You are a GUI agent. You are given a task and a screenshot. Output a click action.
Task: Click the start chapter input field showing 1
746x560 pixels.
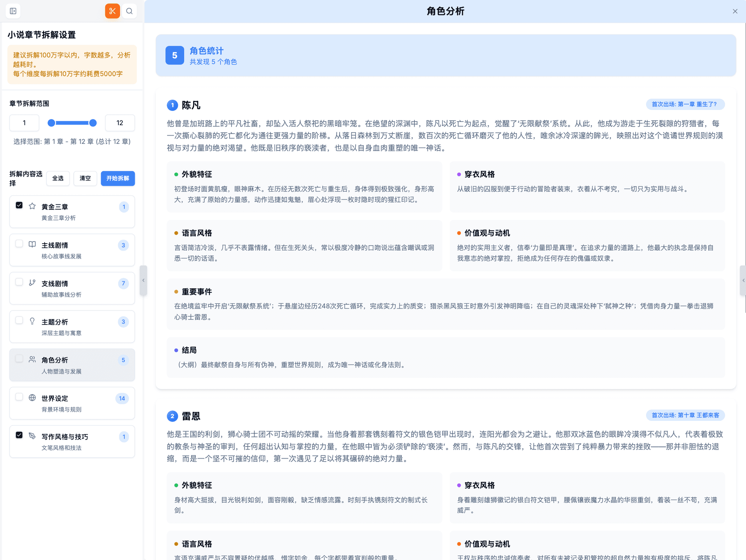click(x=24, y=123)
